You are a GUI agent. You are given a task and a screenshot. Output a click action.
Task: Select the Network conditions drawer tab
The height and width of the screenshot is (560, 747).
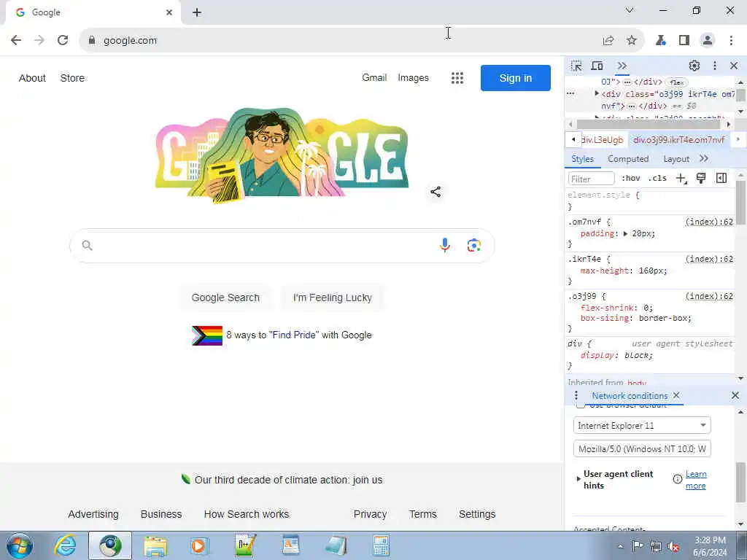tap(630, 396)
